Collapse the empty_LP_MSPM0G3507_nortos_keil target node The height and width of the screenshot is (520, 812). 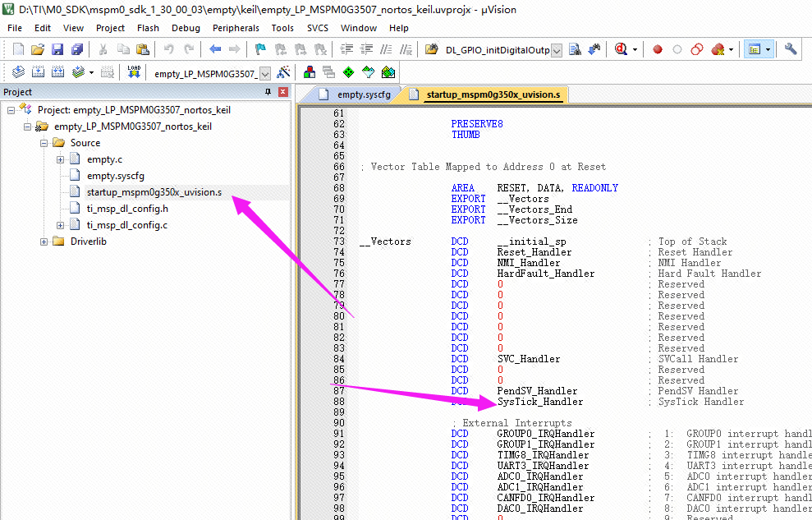pyautogui.click(x=27, y=127)
